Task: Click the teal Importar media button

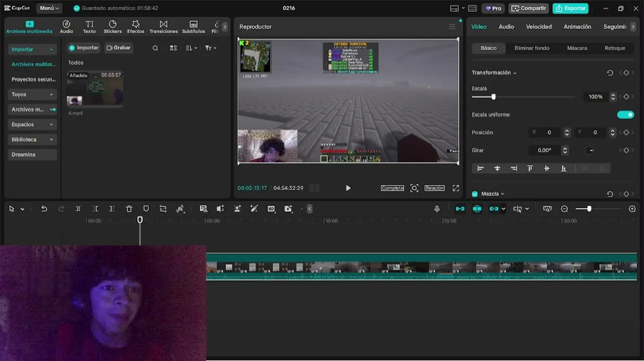Action: [84, 48]
